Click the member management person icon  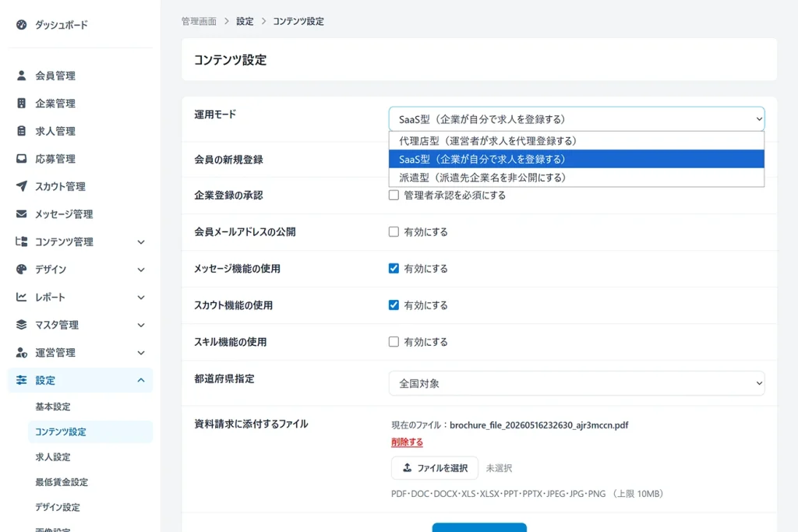click(21, 76)
